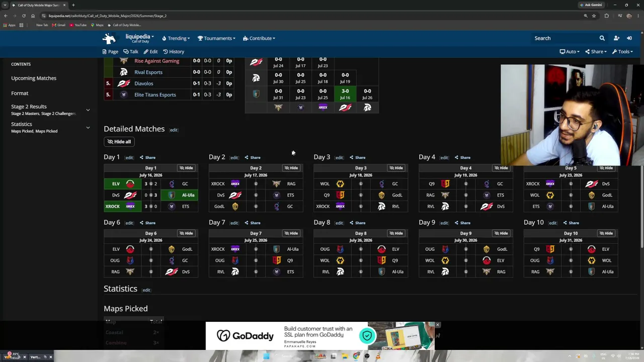Viewport: 644px width, 362px height.
Task: Open the Trending dropdown menu
Action: (x=176, y=38)
